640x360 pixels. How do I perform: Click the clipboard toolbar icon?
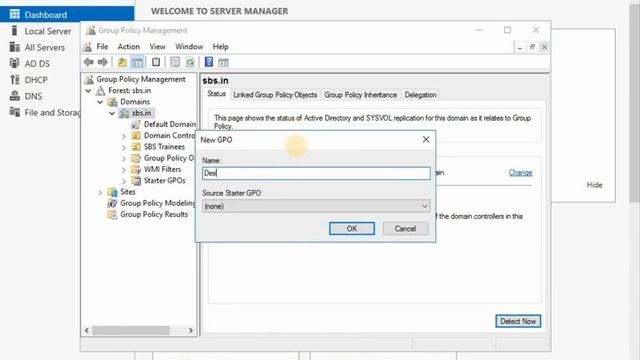coord(156,62)
